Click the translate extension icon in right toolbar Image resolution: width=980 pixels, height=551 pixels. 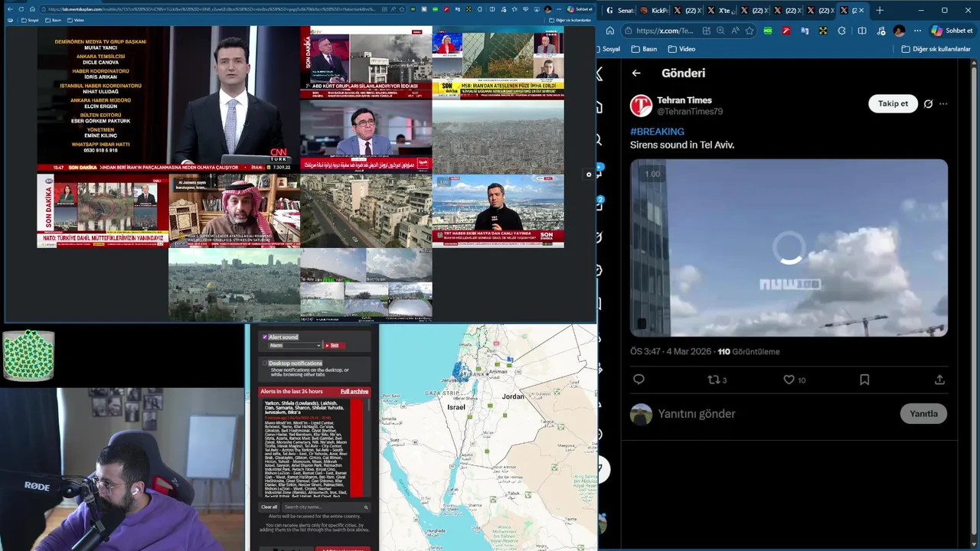[805, 31]
